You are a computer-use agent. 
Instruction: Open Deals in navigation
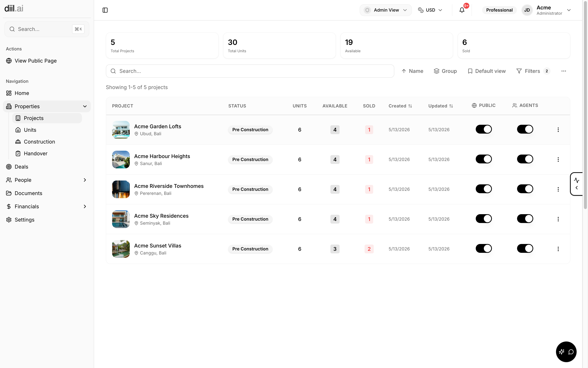coord(47,167)
